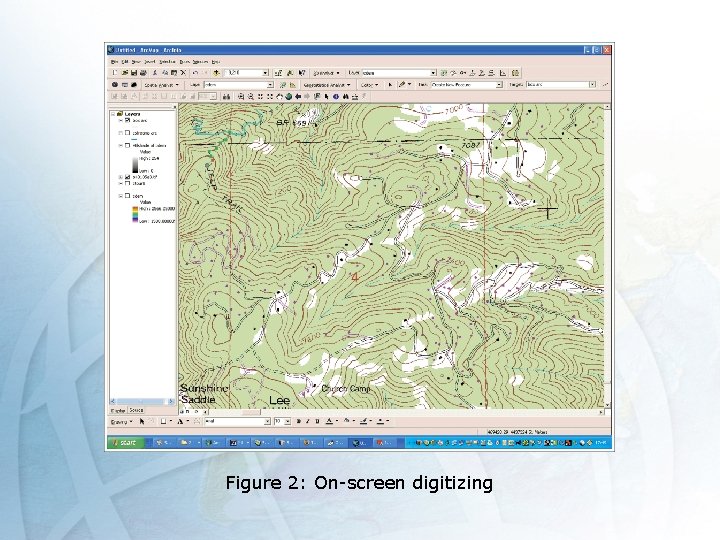
Task: Collapse the elev layer legend
Action: coord(121,196)
